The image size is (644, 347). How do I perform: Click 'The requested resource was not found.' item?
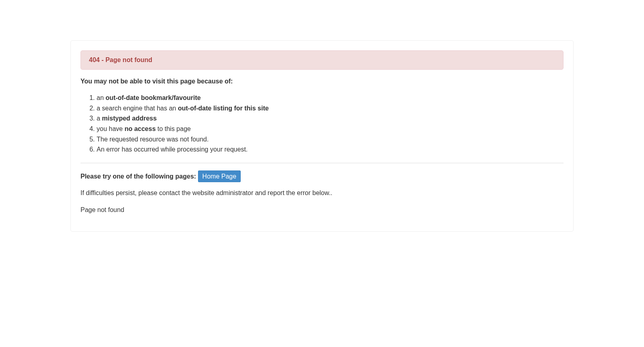coord(153,139)
